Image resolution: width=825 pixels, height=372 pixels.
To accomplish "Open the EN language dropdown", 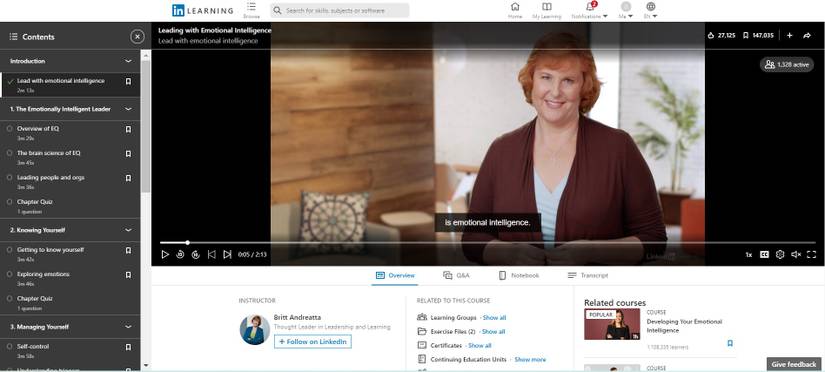I will [x=651, y=10].
